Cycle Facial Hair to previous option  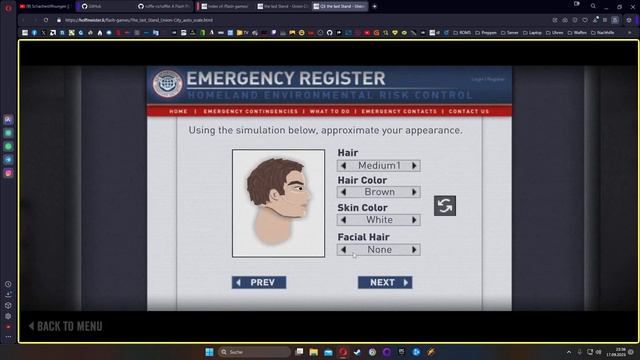pyautogui.click(x=343, y=249)
